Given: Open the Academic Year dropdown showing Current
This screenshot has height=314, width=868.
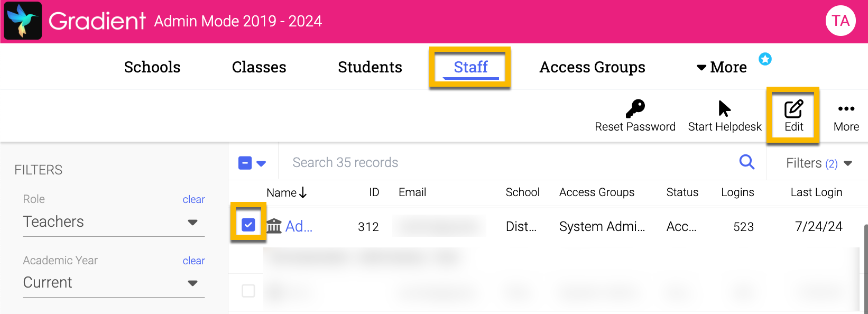Looking at the screenshot, I should pos(113,283).
